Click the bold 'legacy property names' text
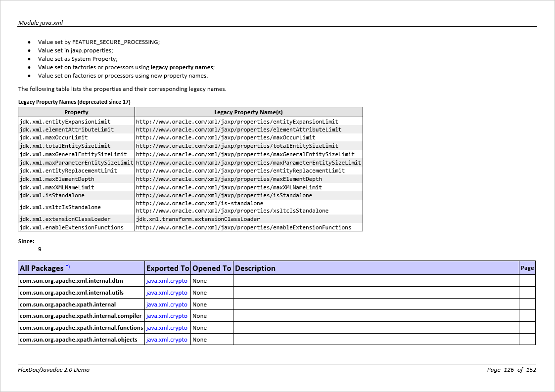 (x=182, y=67)
